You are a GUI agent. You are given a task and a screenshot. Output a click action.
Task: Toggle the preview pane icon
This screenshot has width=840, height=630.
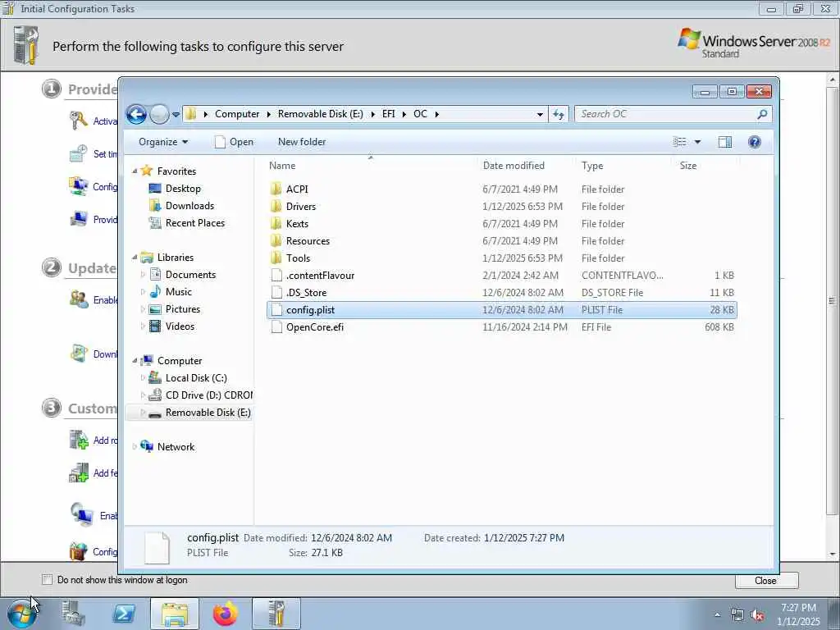(x=725, y=142)
